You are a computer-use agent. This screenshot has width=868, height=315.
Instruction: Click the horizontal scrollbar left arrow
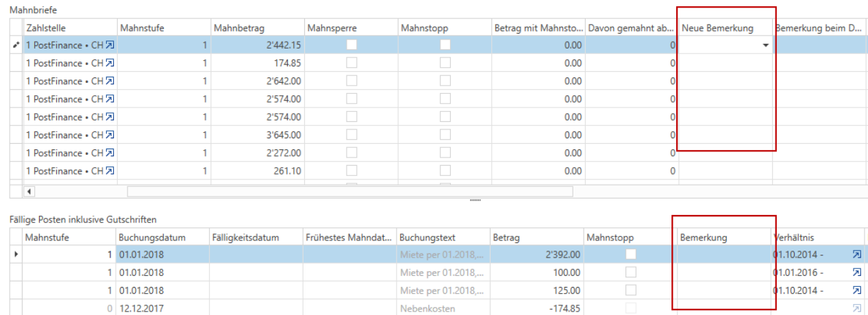(x=29, y=191)
